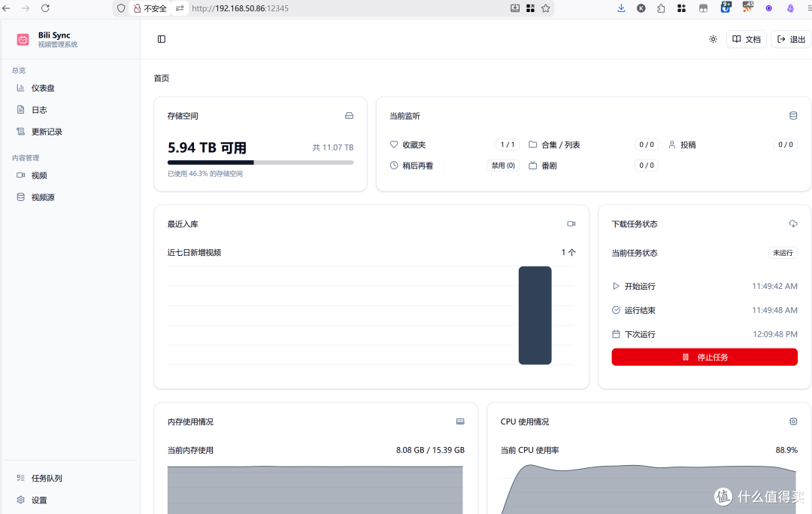The height and width of the screenshot is (514, 812).
Task: Click the 8.08 GB / 15.39 GB value
Action: coord(430,450)
